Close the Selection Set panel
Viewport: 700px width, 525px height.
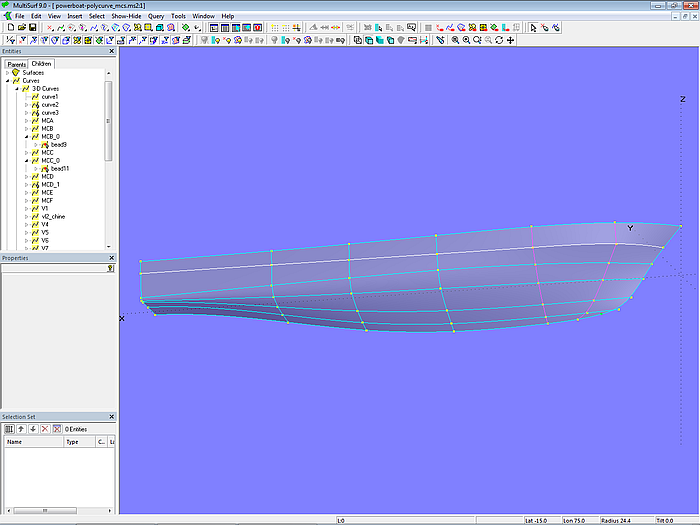click(111, 417)
